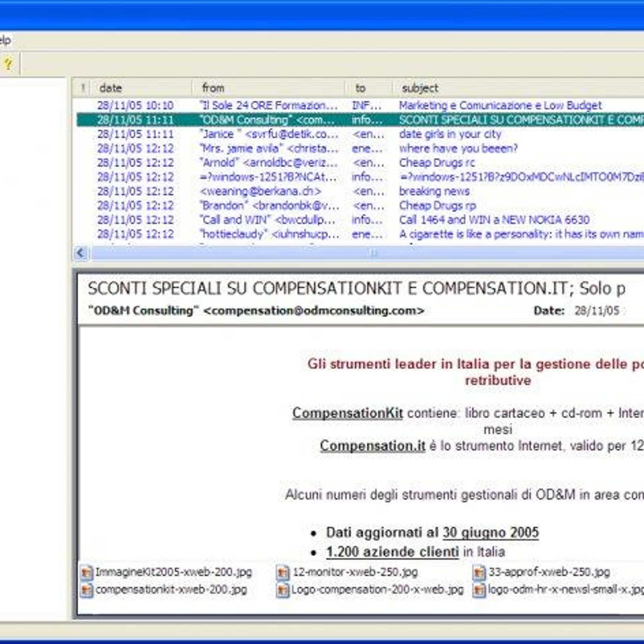The image size is (644, 644).
Task: Select message 'date girls in your city'
Action: point(360,134)
